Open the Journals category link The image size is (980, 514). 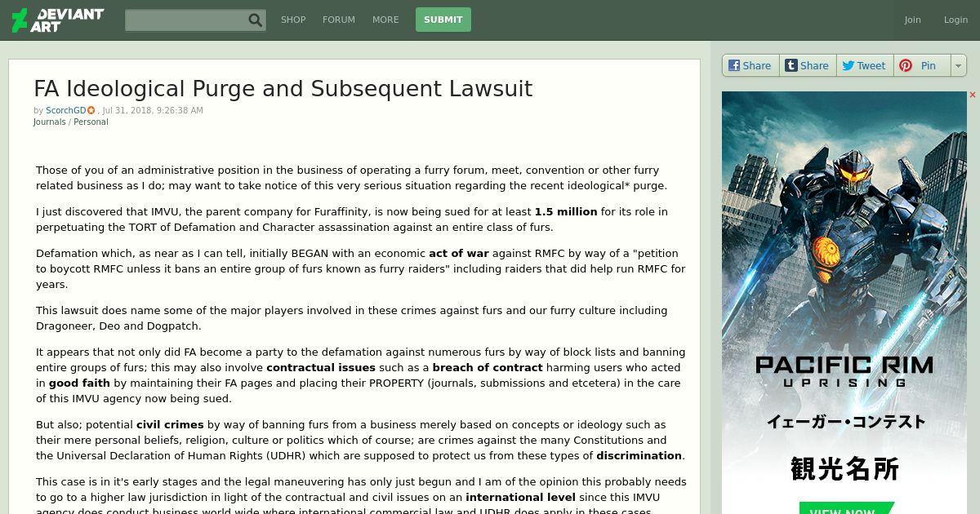tap(49, 122)
